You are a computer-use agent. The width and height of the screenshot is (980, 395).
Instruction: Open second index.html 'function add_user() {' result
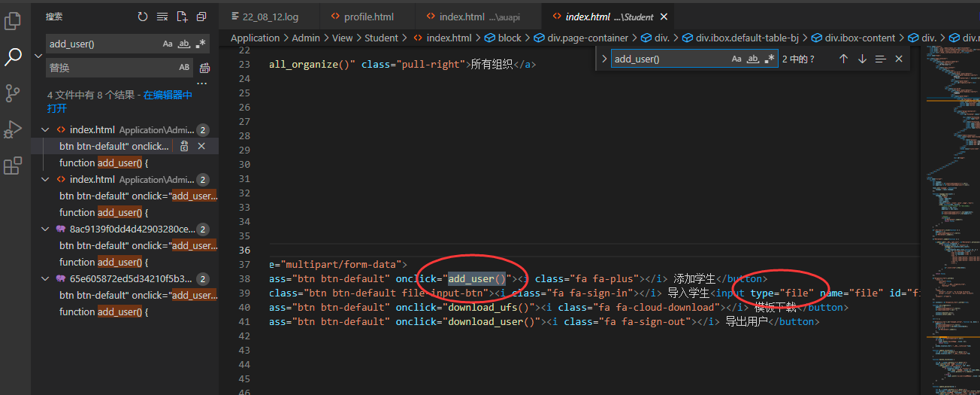(104, 212)
